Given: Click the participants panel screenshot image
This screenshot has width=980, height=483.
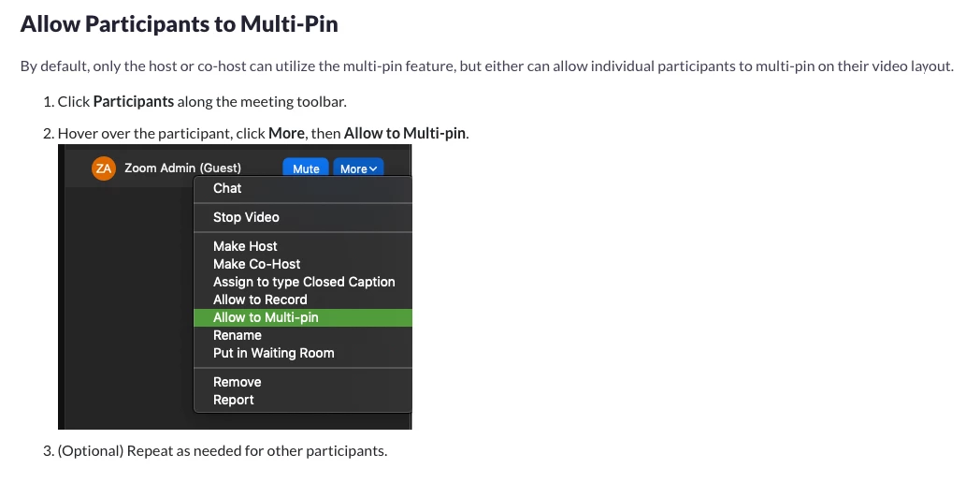Looking at the screenshot, I should pyautogui.click(x=235, y=286).
